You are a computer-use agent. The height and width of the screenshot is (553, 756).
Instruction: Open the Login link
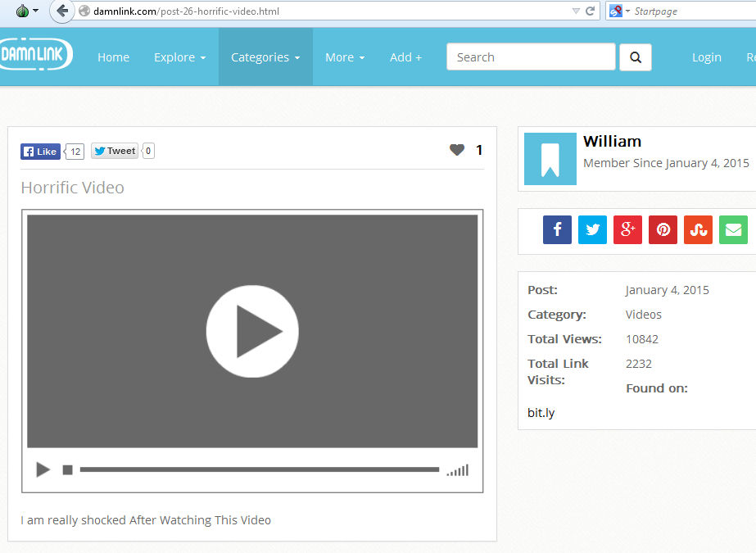(706, 57)
